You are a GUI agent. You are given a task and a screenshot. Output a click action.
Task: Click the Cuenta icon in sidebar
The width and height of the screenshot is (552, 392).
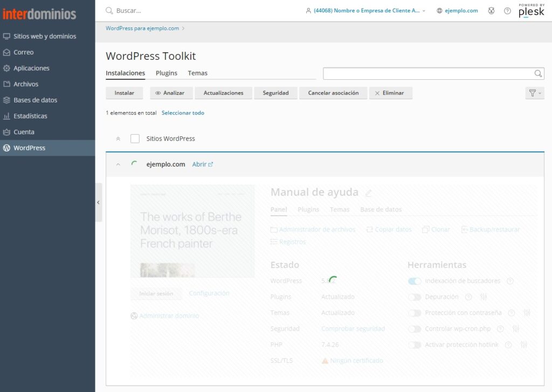click(6, 132)
